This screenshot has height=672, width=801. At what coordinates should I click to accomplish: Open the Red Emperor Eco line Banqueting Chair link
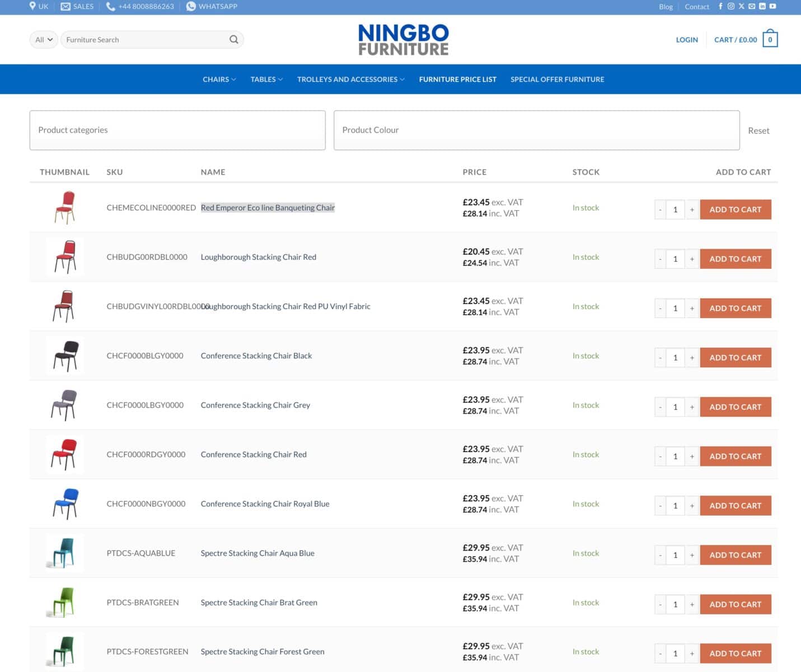point(268,208)
